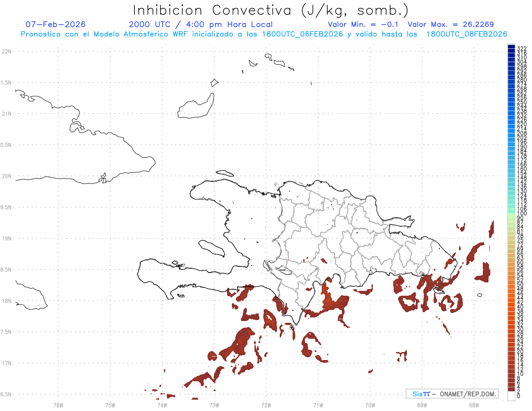The width and height of the screenshot is (532, 411).
Task: Click the '22N' latitude label
Action: point(7,51)
